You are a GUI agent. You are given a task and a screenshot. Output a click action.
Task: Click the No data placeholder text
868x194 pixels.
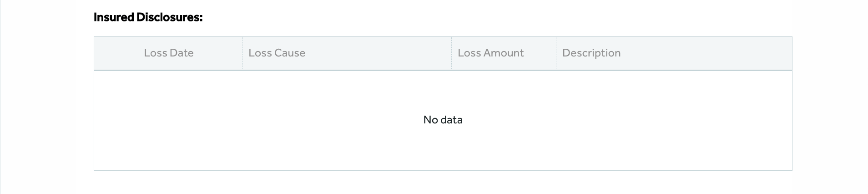tap(443, 120)
